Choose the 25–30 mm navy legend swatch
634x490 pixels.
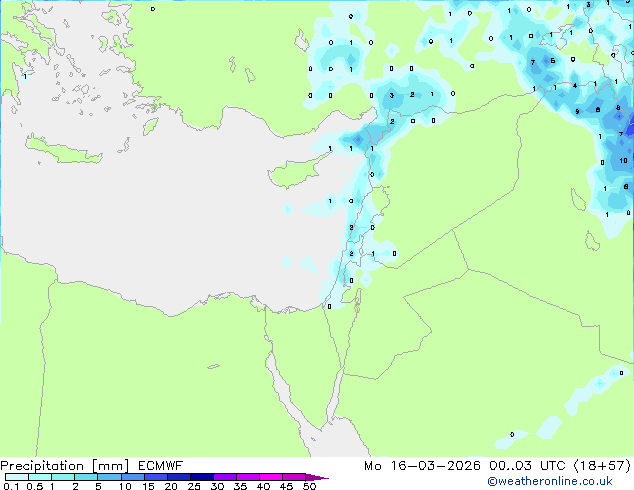(201, 477)
